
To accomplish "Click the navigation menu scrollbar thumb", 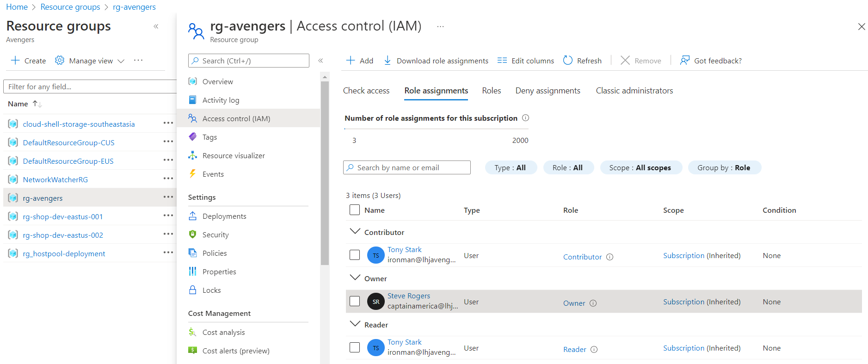I will (x=325, y=173).
